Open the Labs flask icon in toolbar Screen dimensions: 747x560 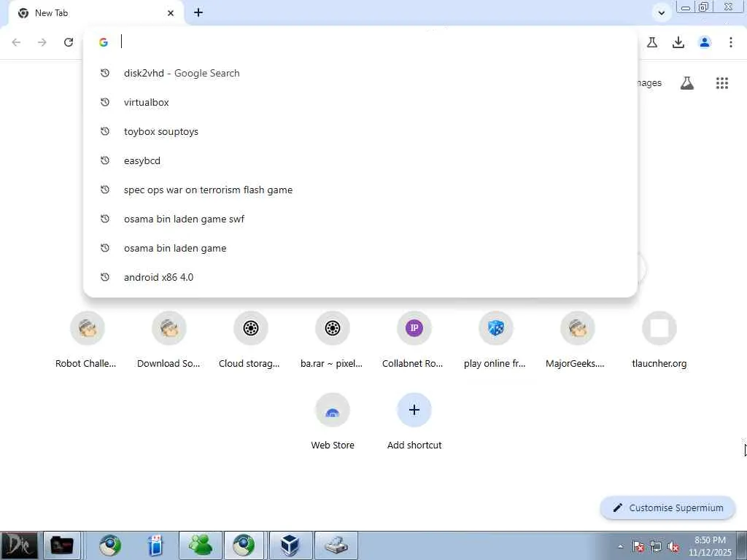[652, 42]
